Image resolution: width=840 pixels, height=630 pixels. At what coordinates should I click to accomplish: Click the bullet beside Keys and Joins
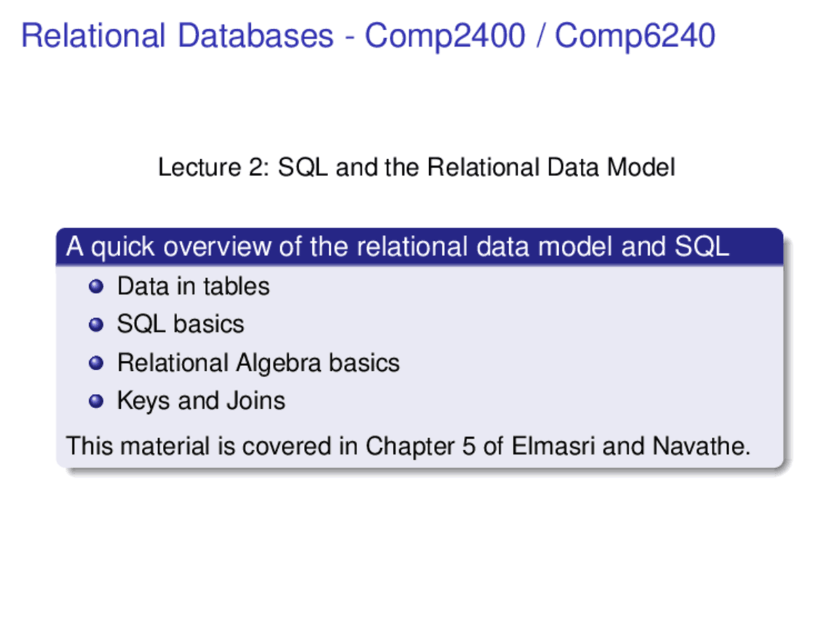[96, 401]
